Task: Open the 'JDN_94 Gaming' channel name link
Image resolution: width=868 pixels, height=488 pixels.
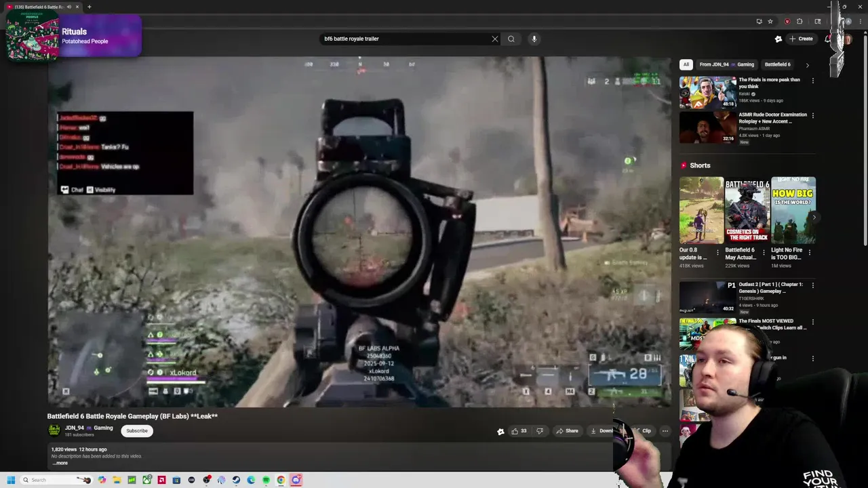Action: [x=89, y=428]
